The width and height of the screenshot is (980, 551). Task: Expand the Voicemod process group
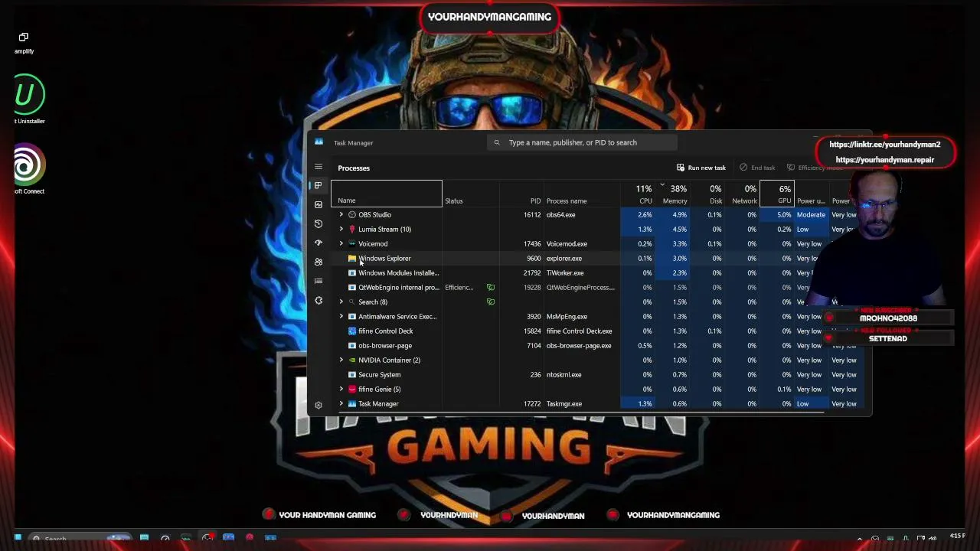coord(341,244)
